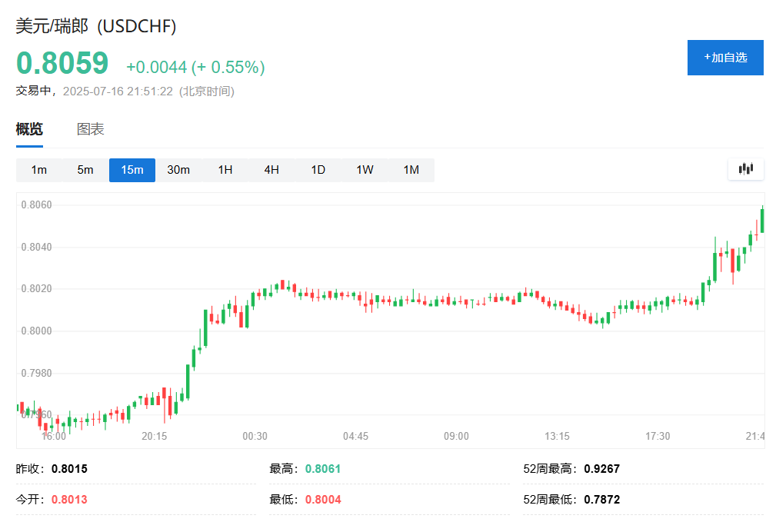Click the (北京时间) timezone text

(x=207, y=91)
